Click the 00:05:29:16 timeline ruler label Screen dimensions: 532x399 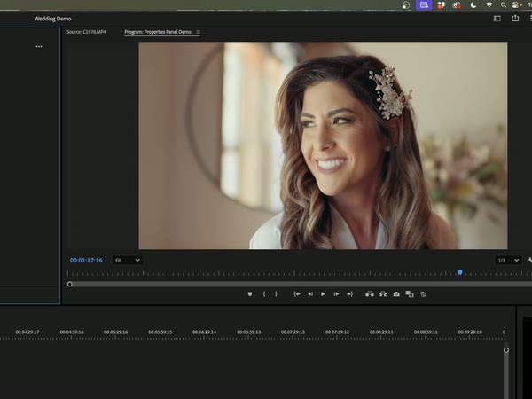point(115,332)
